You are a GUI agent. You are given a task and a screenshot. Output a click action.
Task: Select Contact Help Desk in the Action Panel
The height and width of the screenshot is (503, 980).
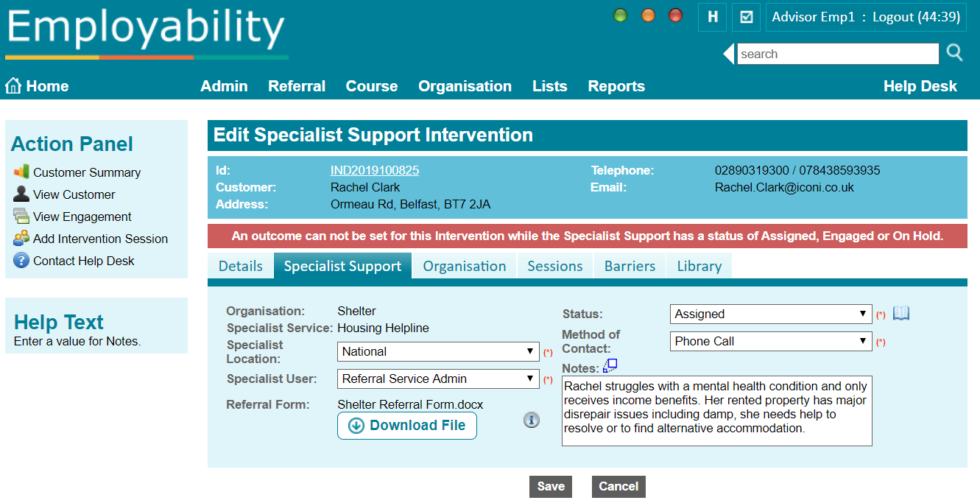pos(83,260)
